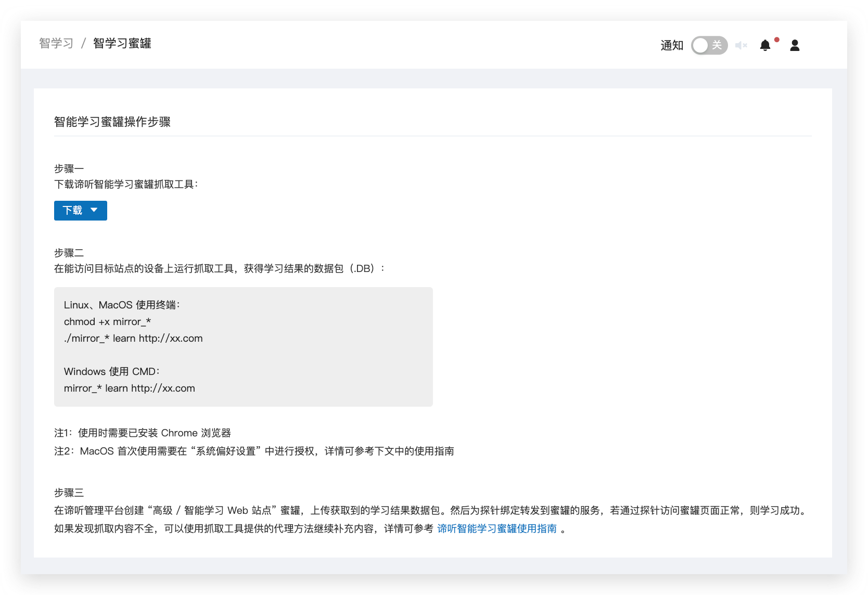
Task: Click the 智能学习蜜罐操作步骤 heading
Action: point(112,122)
